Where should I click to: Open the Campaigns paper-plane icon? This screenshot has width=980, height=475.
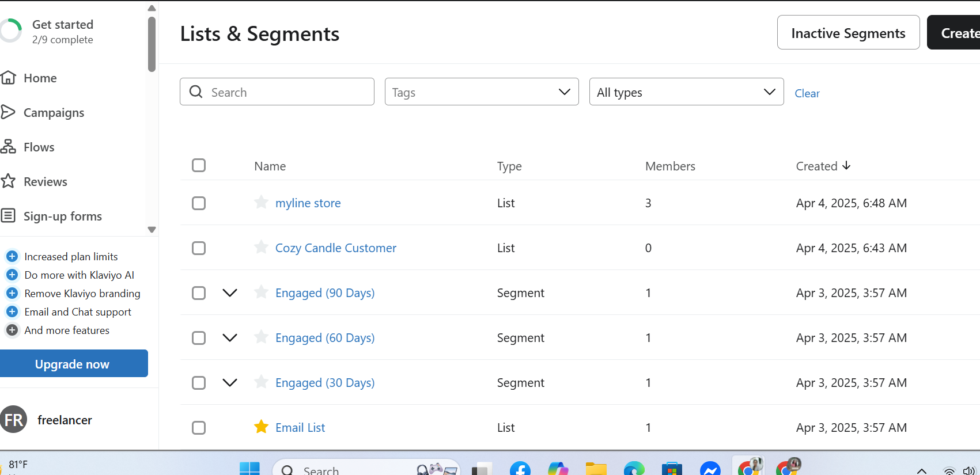[8, 112]
